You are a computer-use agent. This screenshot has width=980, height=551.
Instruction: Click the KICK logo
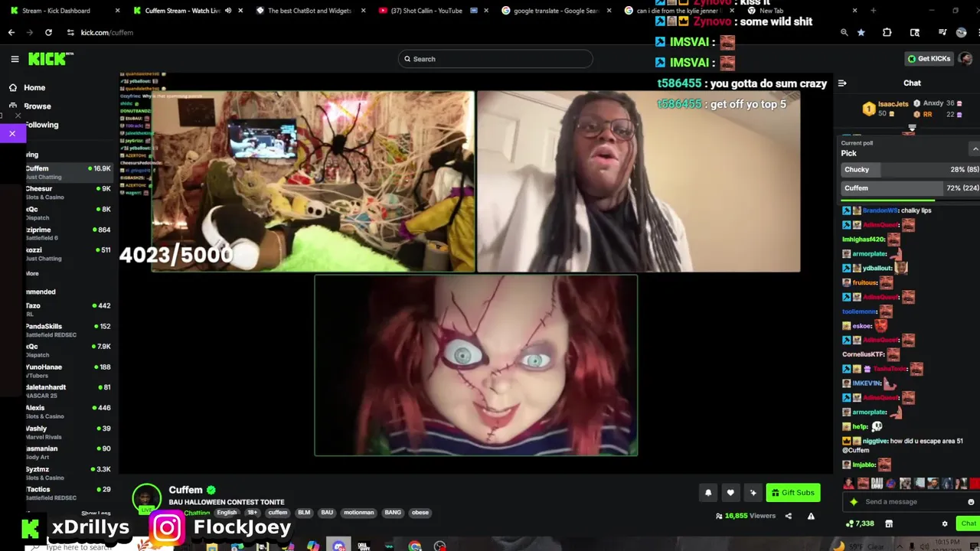pyautogui.click(x=51, y=59)
